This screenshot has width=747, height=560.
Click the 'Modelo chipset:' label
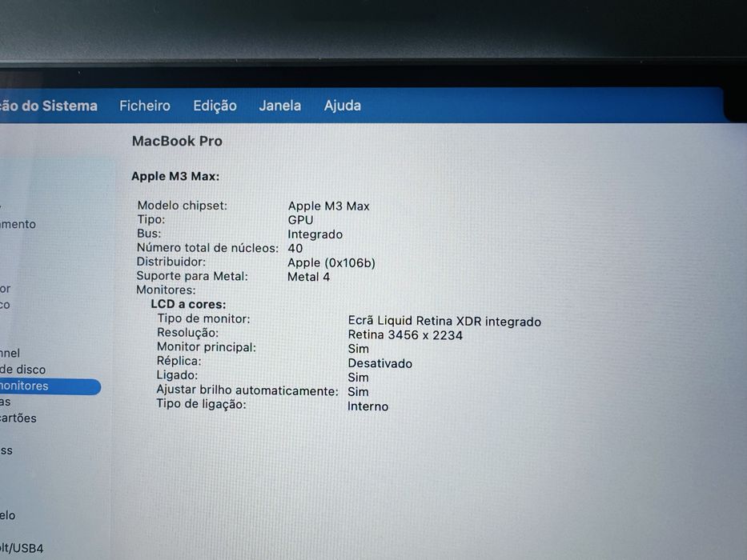coord(182,206)
